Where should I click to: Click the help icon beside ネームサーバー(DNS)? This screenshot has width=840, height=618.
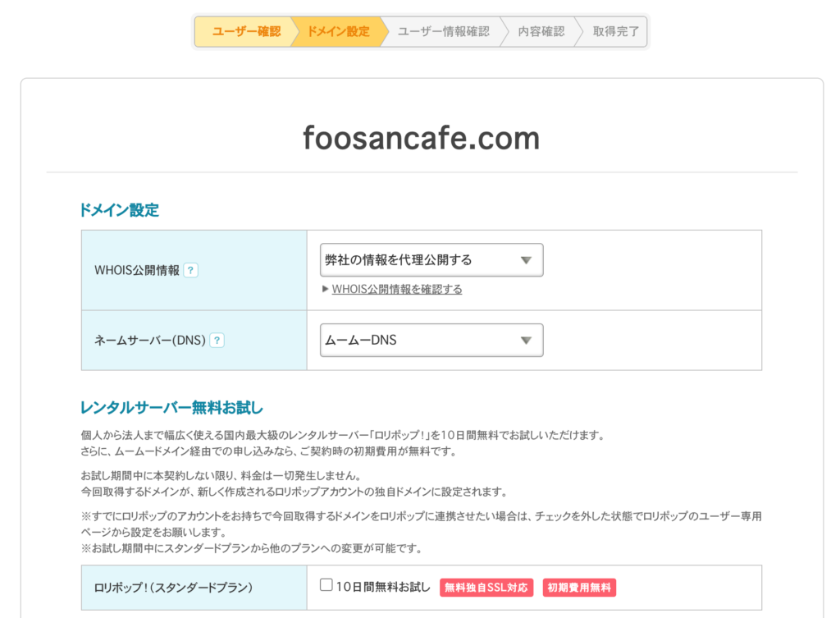pyautogui.click(x=217, y=340)
